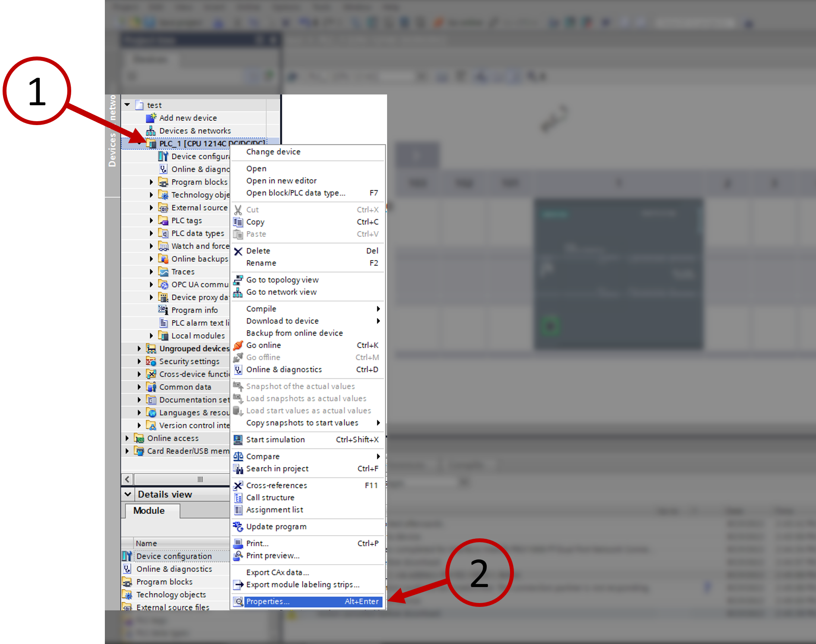Expand the Technology objects node
Viewport: 816px width, 644px height.
tap(151, 195)
